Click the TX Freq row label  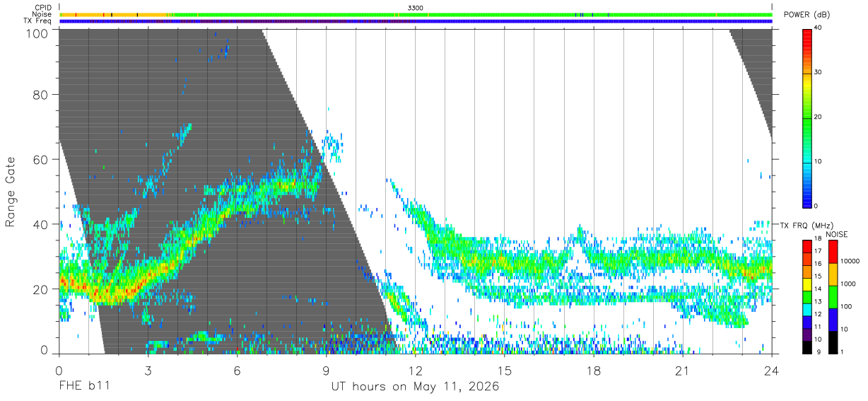38,21
